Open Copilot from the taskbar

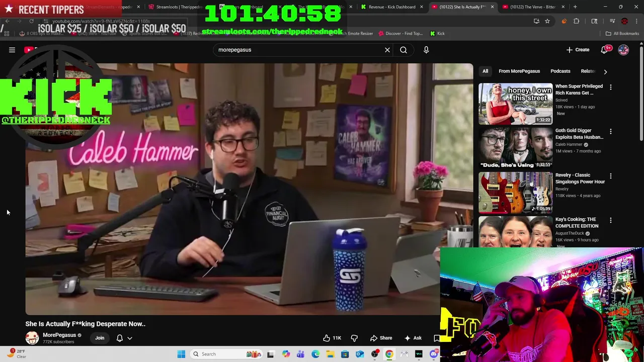point(286,354)
